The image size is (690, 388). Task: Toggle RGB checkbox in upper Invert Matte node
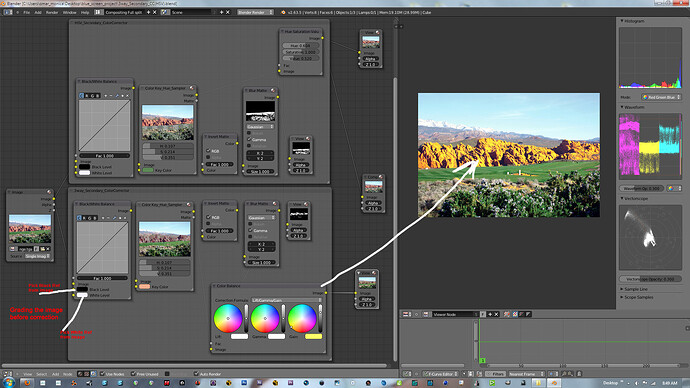(x=209, y=151)
